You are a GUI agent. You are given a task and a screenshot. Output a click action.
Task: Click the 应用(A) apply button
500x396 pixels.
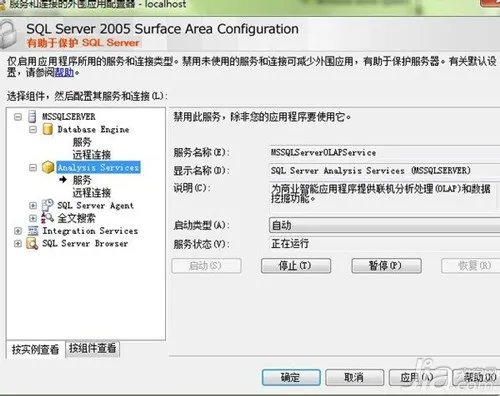click(418, 377)
